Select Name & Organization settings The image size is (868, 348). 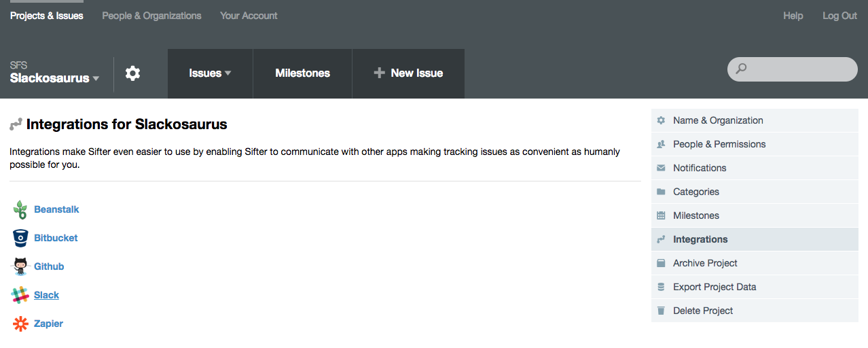(x=755, y=120)
